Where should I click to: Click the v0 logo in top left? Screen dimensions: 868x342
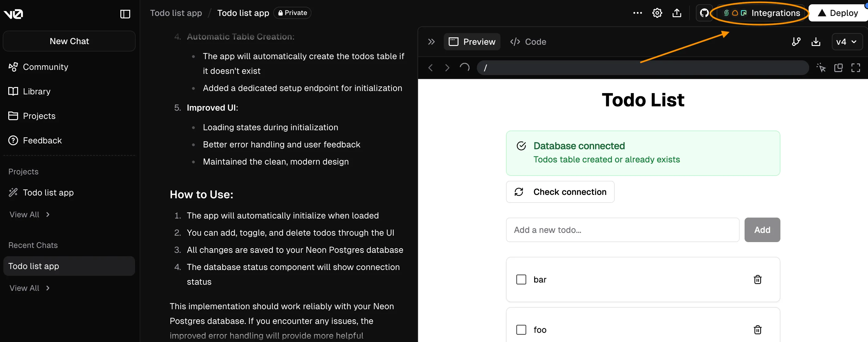[x=13, y=13]
